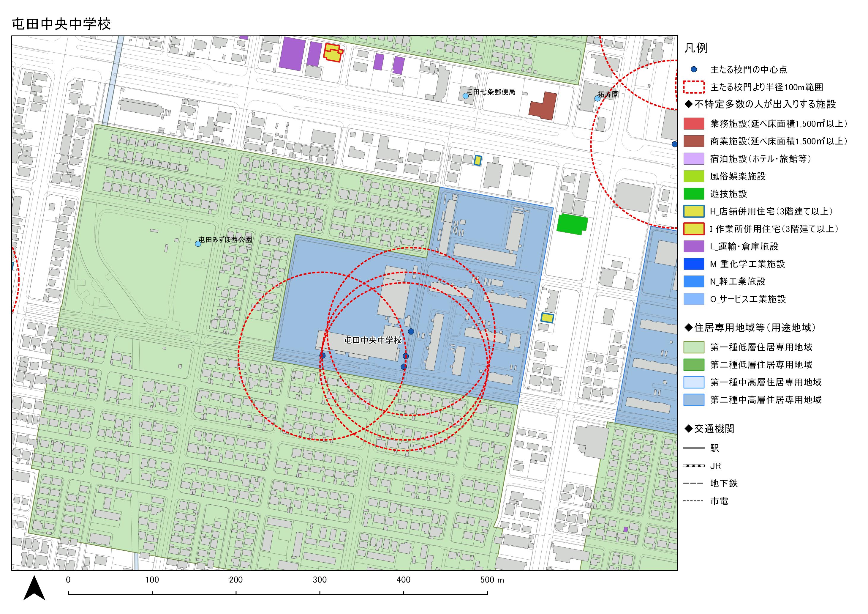Click the 商業施設 brown swatch
Screen dimensions: 868x614
(694, 141)
